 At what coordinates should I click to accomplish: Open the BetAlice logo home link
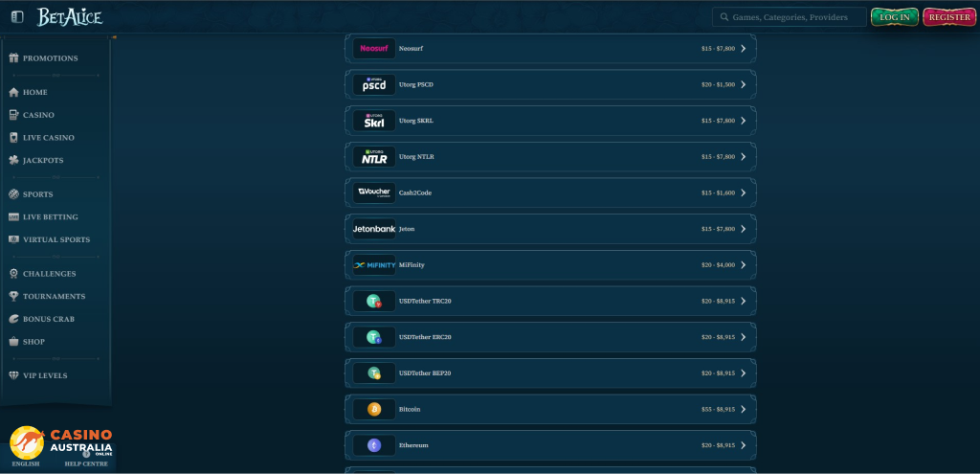(x=70, y=17)
